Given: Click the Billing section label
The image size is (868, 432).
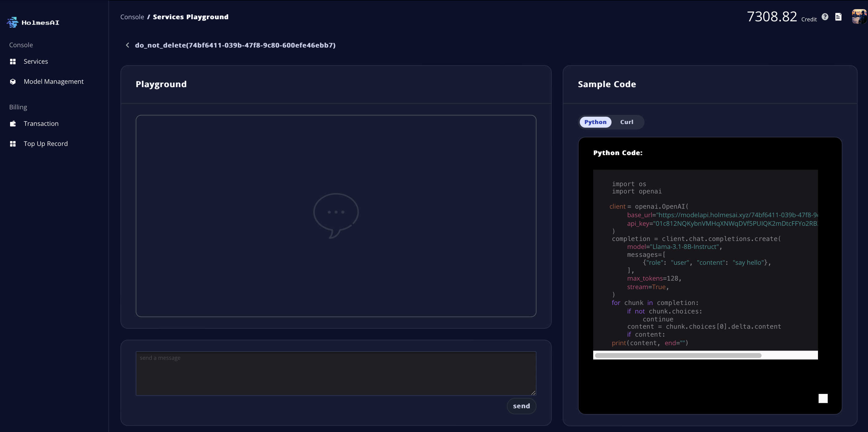Looking at the screenshot, I should [x=18, y=107].
